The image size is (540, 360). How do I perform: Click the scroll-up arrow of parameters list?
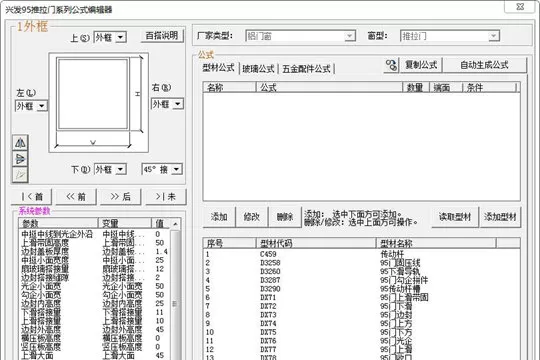pos(175,224)
